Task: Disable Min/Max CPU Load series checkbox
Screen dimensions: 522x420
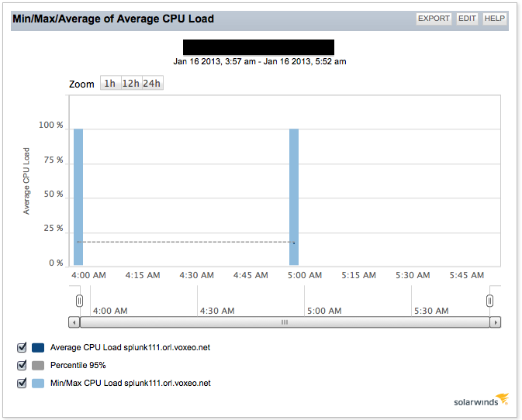Action: click(22, 383)
